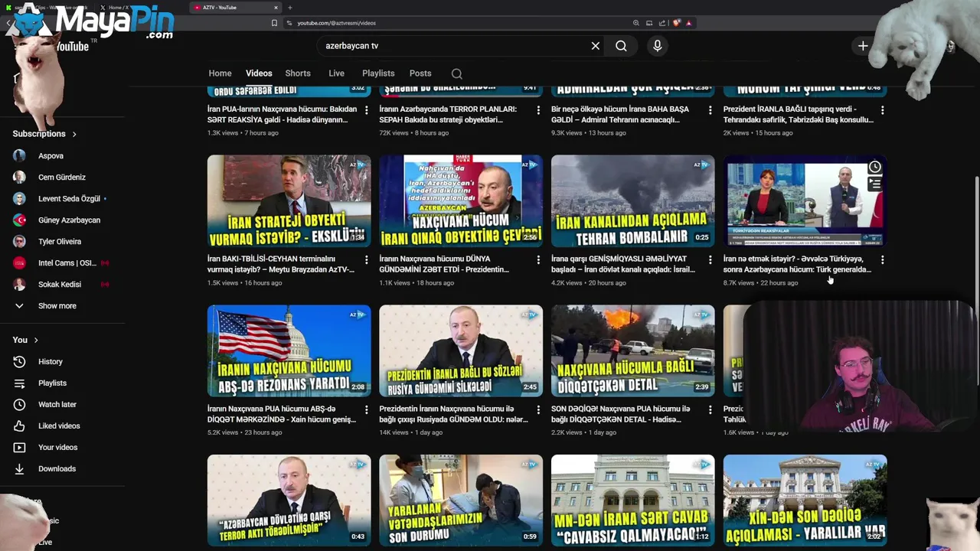The width and height of the screenshot is (980, 551).
Task: Select the Videos channel tab
Action: 259,73
